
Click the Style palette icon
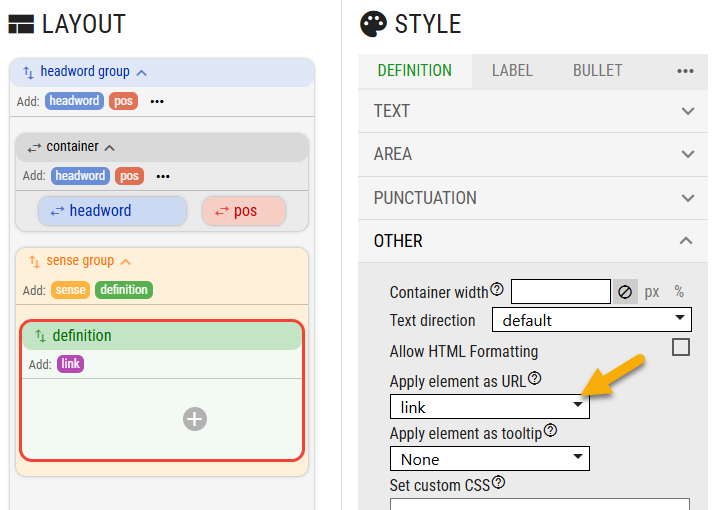[373, 24]
